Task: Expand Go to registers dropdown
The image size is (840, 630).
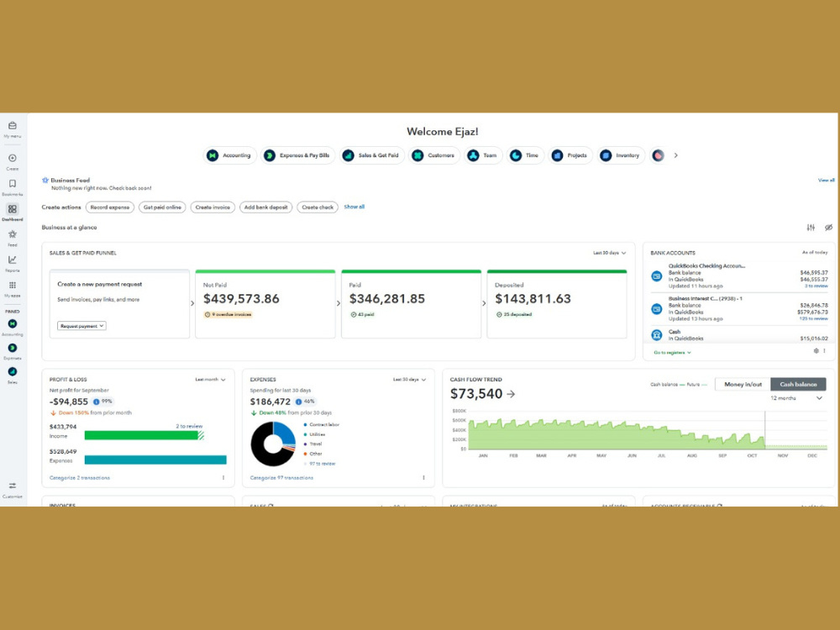Action: (x=672, y=353)
